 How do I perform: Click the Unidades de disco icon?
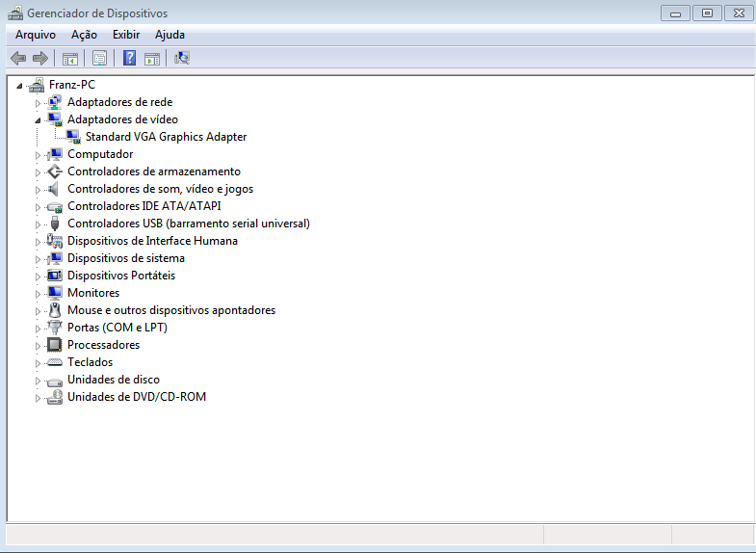pos(55,382)
